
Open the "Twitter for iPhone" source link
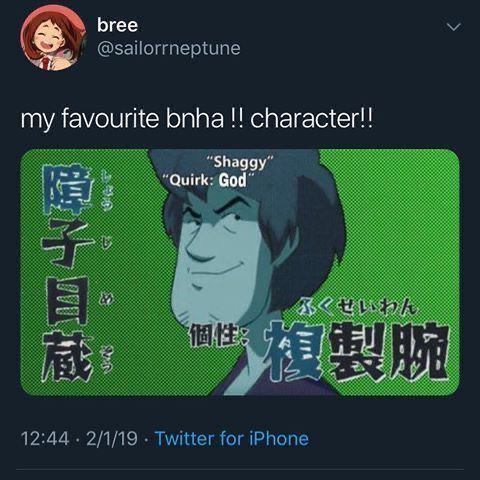click(x=232, y=438)
